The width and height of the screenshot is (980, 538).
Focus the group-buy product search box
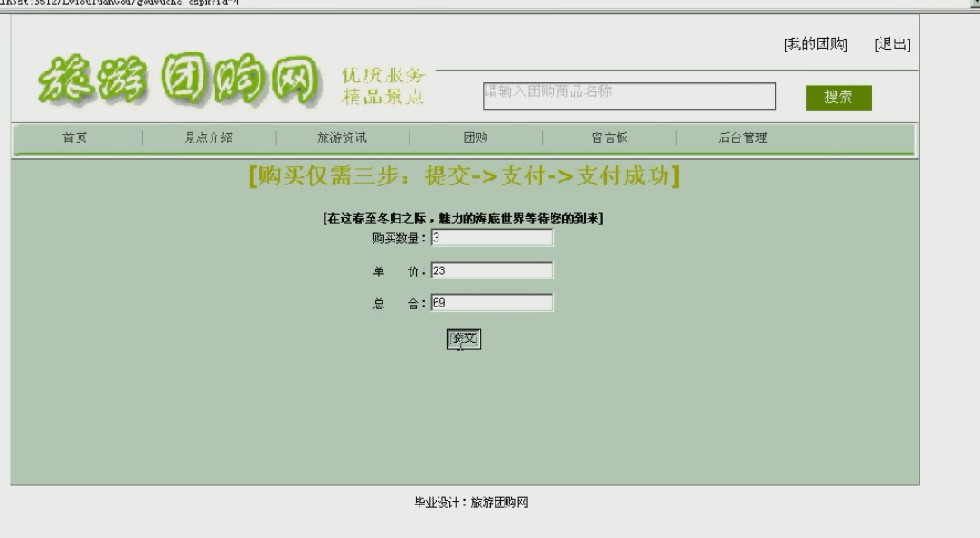(x=628, y=96)
